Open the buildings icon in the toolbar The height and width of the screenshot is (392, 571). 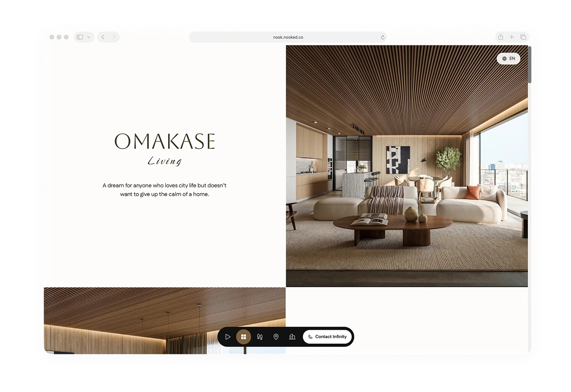pyautogui.click(x=292, y=337)
